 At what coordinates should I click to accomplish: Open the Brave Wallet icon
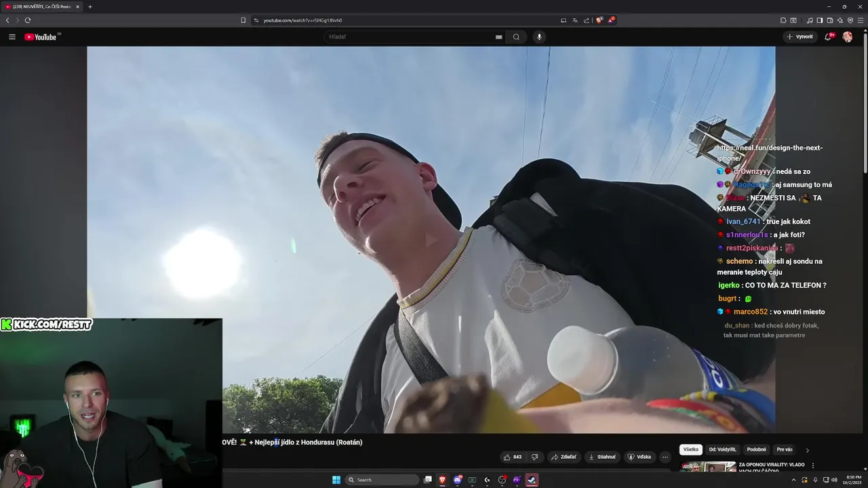[x=830, y=20]
